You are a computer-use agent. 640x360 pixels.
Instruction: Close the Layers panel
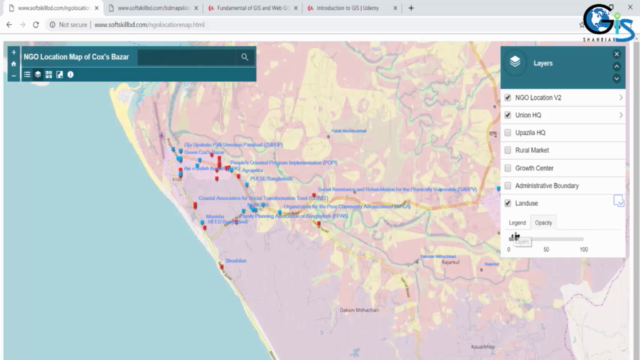pos(617,54)
